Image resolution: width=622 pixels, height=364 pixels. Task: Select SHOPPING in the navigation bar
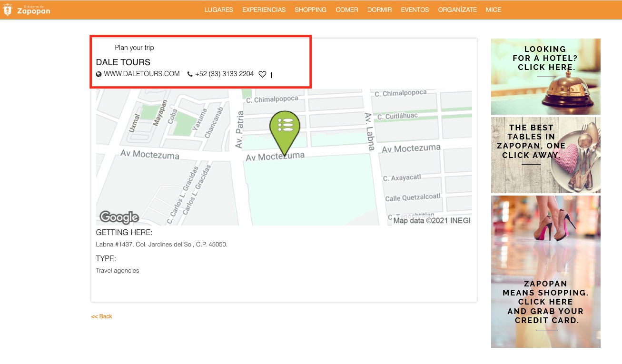pyautogui.click(x=310, y=10)
